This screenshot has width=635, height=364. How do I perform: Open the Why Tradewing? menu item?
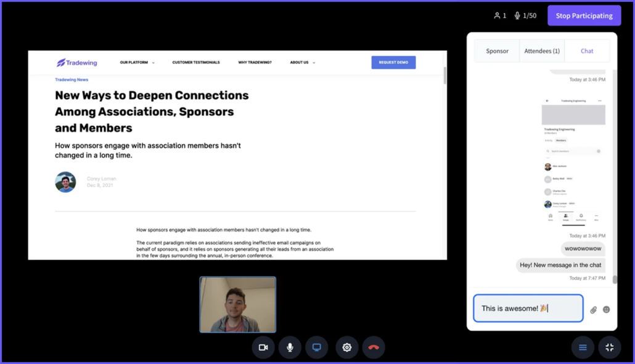click(x=255, y=62)
